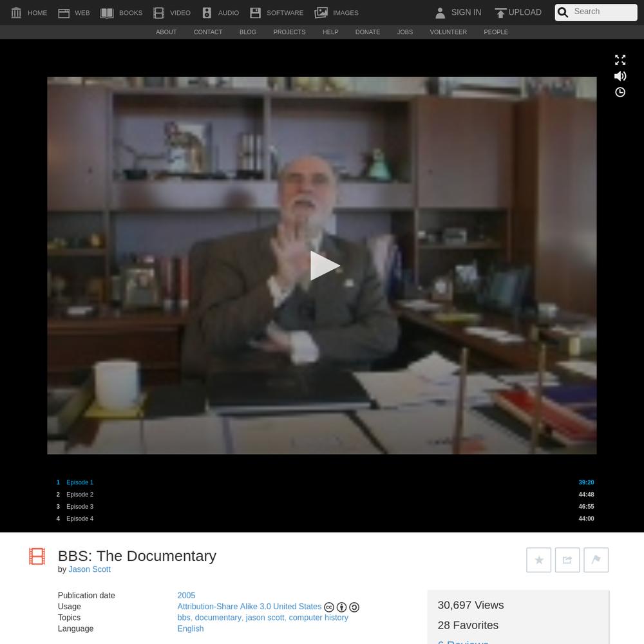This screenshot has width=644, height=644.
Task: Select Episode 4 in the playlist
Action: coord(80,518)
